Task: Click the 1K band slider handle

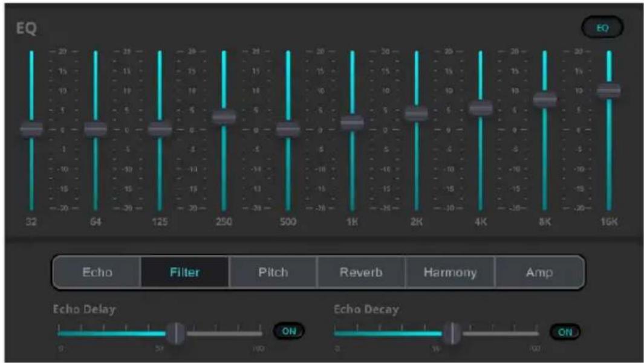Action: (352, 122)
